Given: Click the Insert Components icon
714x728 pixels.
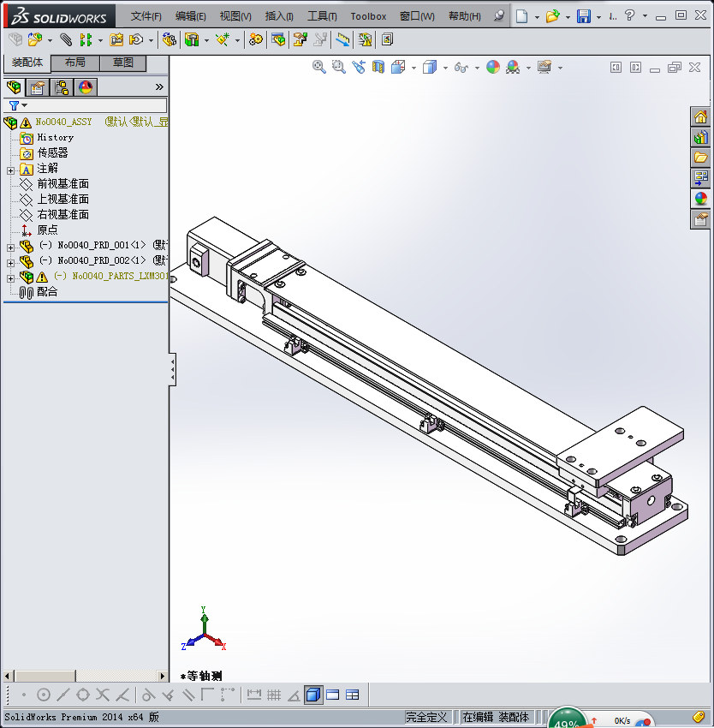Looking at the screenshot, I should point(35,40).
